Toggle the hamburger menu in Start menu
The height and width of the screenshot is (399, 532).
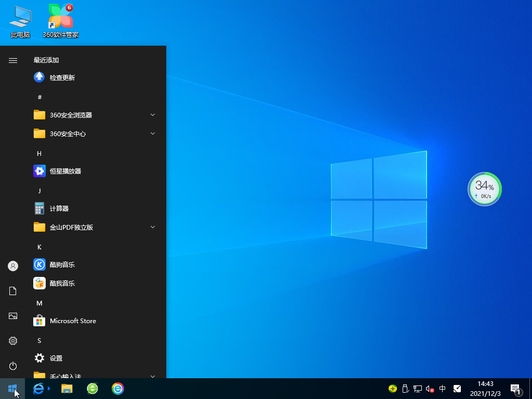click(12, 60)
